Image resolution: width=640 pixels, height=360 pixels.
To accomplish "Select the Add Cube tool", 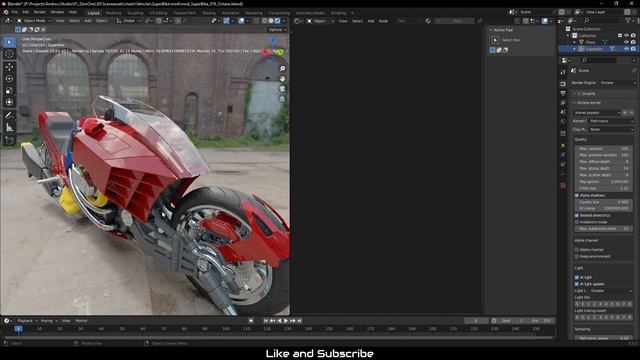I will point(9,141).
